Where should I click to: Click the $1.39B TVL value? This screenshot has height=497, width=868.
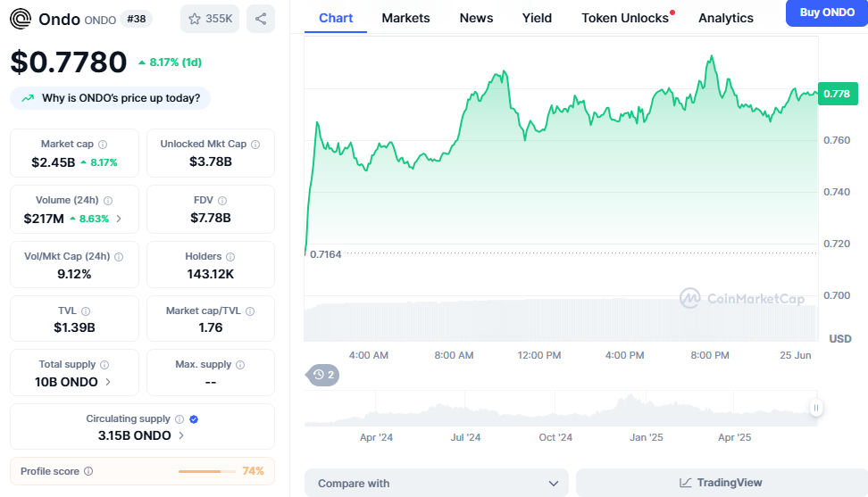[x=74, y=327]
